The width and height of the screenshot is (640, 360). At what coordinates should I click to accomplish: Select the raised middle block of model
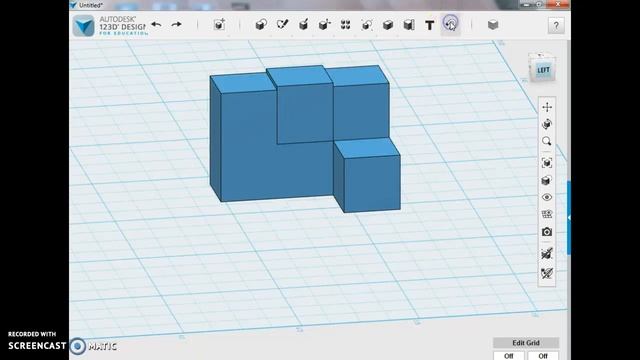click(305, 112)
